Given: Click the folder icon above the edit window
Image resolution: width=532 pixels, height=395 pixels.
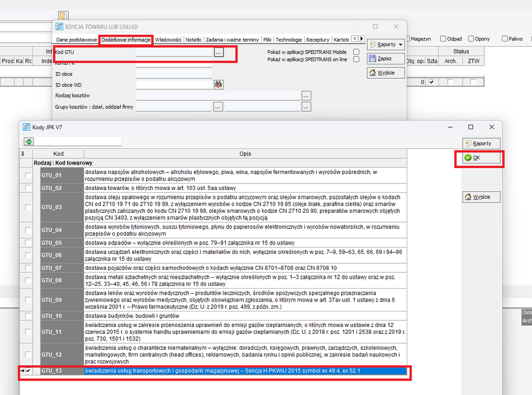Looking at the screenshot, I should point(63,16).
